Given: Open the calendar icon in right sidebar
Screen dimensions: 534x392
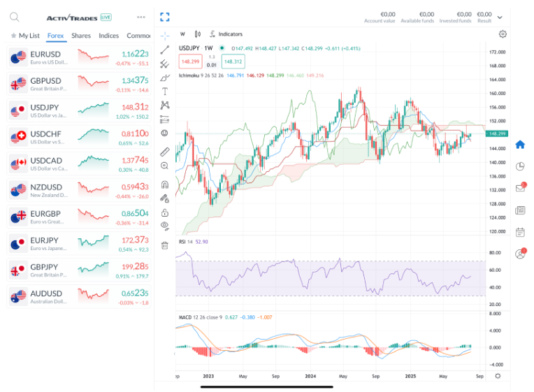Looking at the screenshot, I should (520, 232).
